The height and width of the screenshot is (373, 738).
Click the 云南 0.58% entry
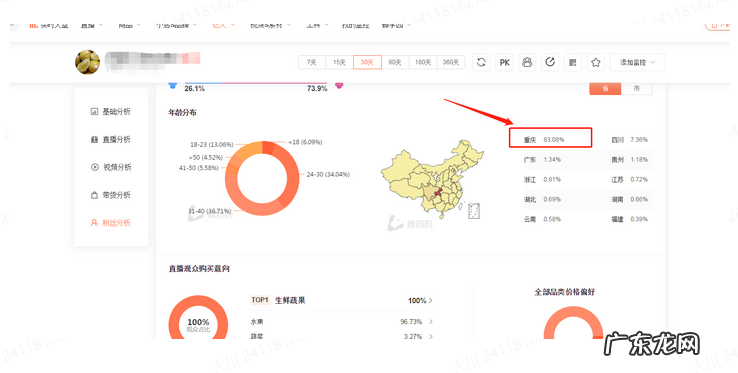tap(542, 219)
